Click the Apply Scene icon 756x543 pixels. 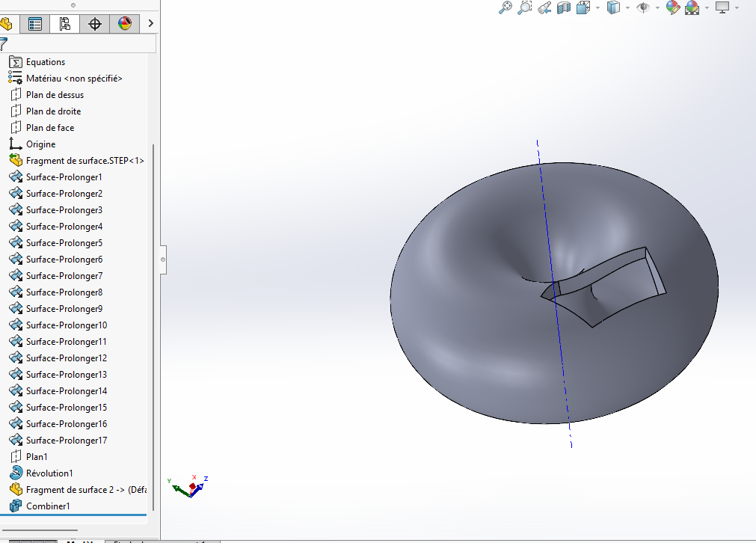point(692,7)
